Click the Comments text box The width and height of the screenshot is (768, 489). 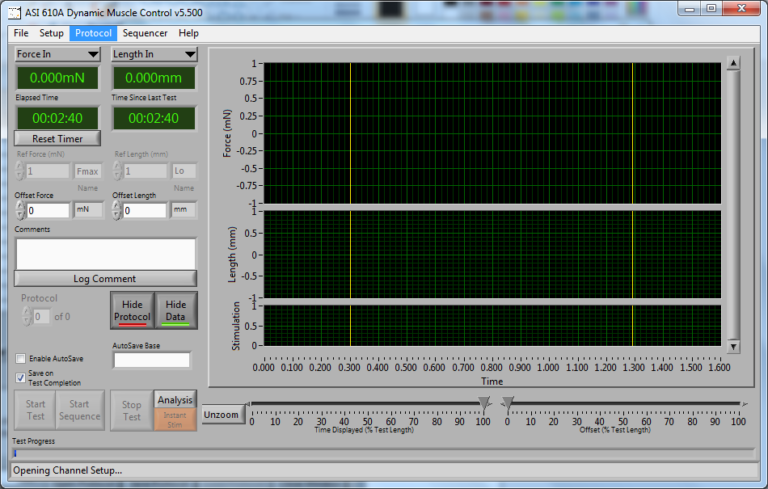tap(105, 252)
